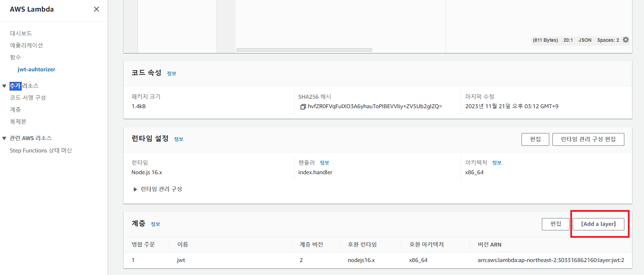Click Spaces: 2 indentation setting

608,40
